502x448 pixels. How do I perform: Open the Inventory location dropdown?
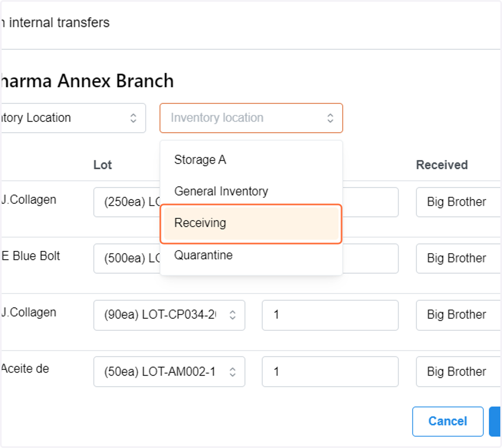pyautogui.click(x=251, y=118)
